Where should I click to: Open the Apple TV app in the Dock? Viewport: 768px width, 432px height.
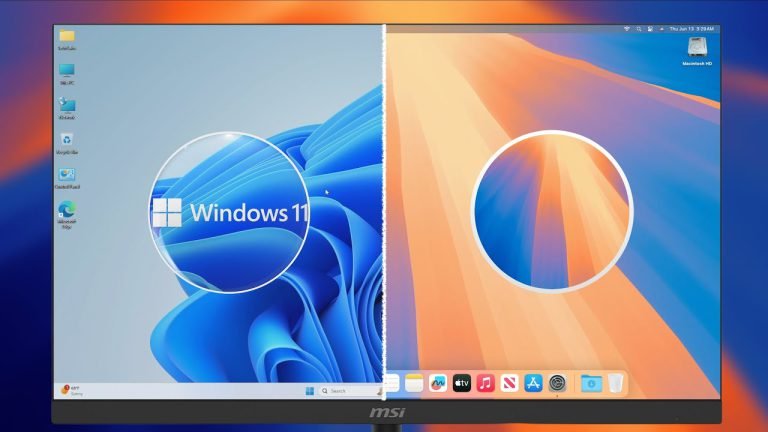click(461, 383)
